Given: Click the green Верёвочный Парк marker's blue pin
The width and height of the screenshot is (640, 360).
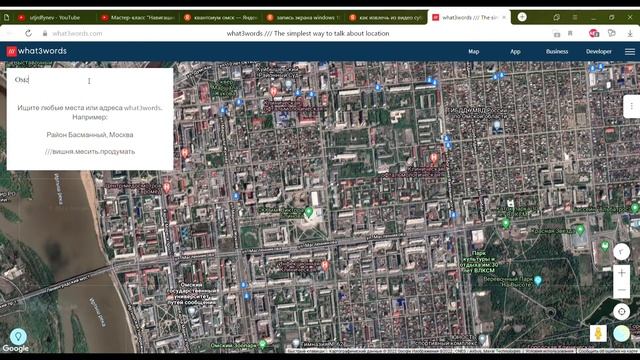Looking at the screenshot, I should (x=538, y=280).
